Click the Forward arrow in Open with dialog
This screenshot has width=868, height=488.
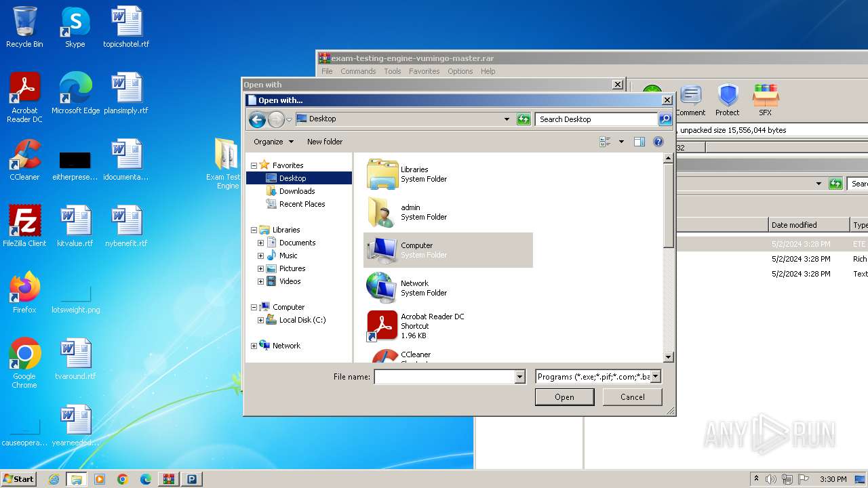click(276, 120)
